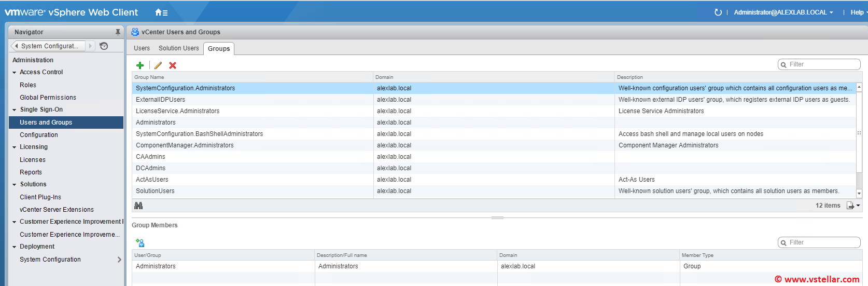Click the groups list scrollbar down arrow

tap(859, 194)
